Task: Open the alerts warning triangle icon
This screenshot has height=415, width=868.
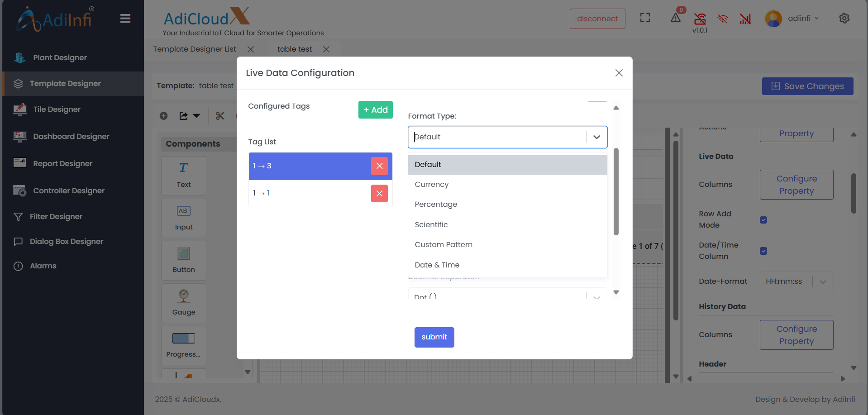Action: (675, 18)
